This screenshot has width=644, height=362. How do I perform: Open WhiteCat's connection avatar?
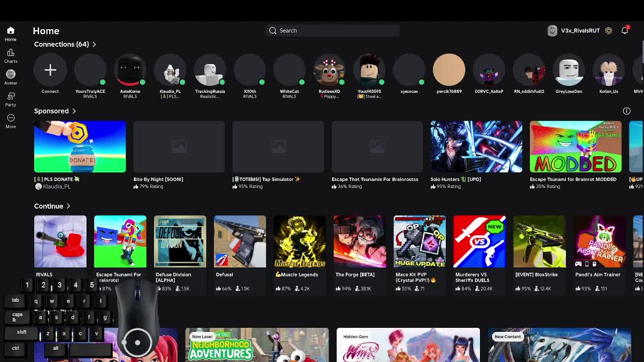click(289, 70)
